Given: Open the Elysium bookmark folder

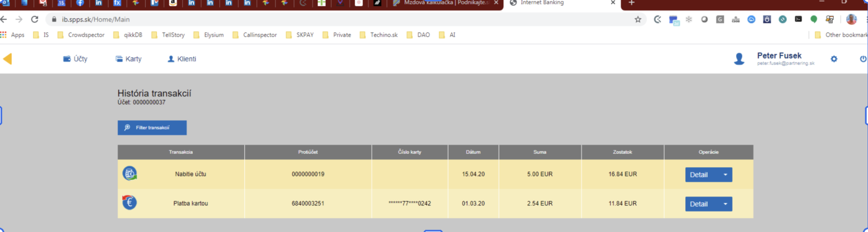Looking at the screenshot, I should 209,35.
